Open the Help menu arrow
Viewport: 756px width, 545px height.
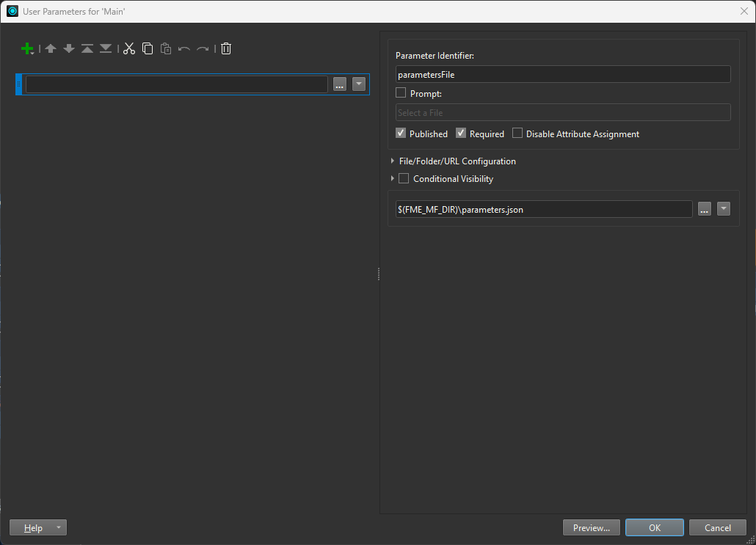[58, 527]
